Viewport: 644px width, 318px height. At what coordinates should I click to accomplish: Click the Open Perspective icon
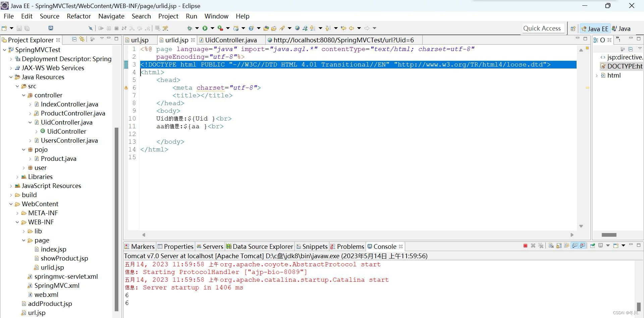coord(573,29)
